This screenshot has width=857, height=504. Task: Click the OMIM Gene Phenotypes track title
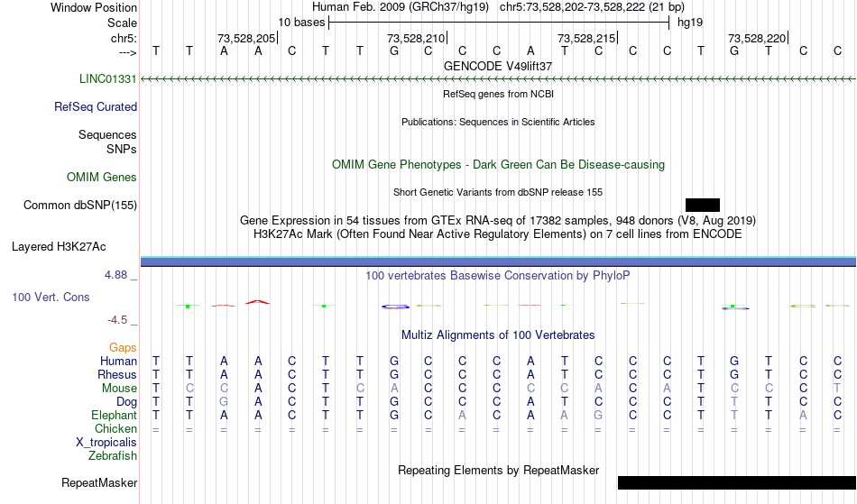click(499, 164)
